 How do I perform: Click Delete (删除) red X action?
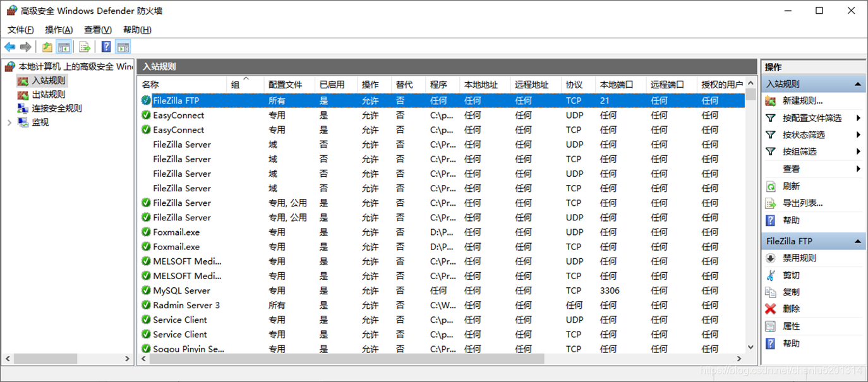(x=791, y=309)
